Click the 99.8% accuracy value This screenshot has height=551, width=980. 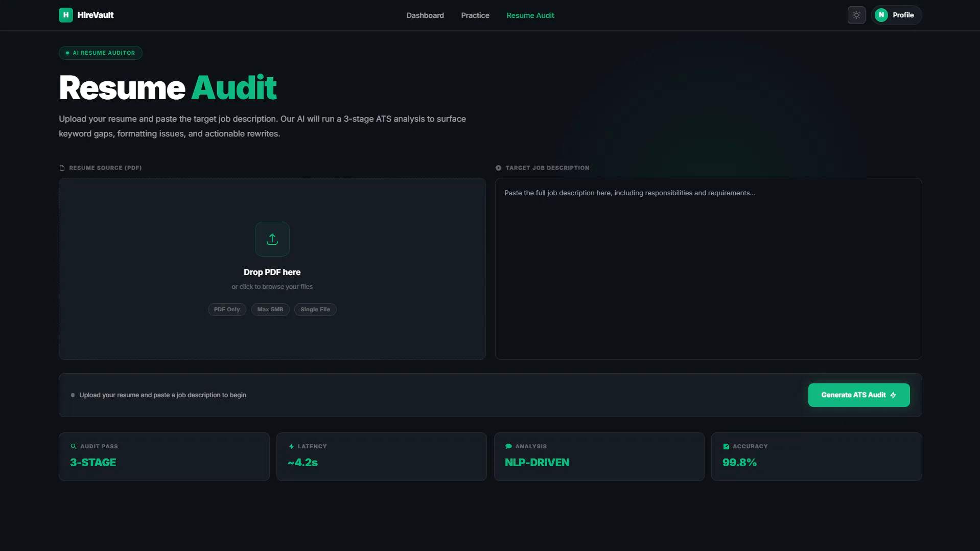pos(739,463)
